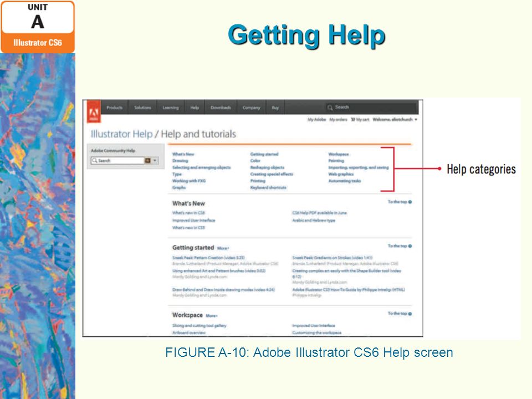Open the Buy menu

tap(275, 108)
